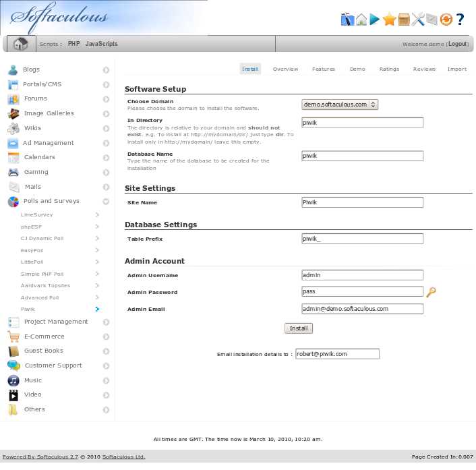This screenshot has height=470, width=476.
Task: Select CJ Dynamic Poll in the sidebar
Action: [x=42, y=238]
